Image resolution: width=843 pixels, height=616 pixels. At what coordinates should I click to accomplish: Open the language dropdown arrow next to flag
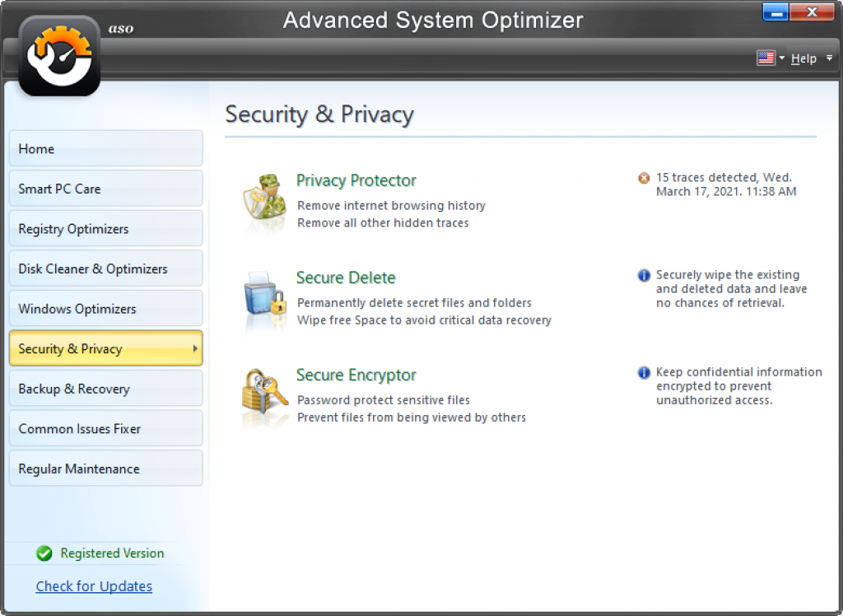coord(782,58)
